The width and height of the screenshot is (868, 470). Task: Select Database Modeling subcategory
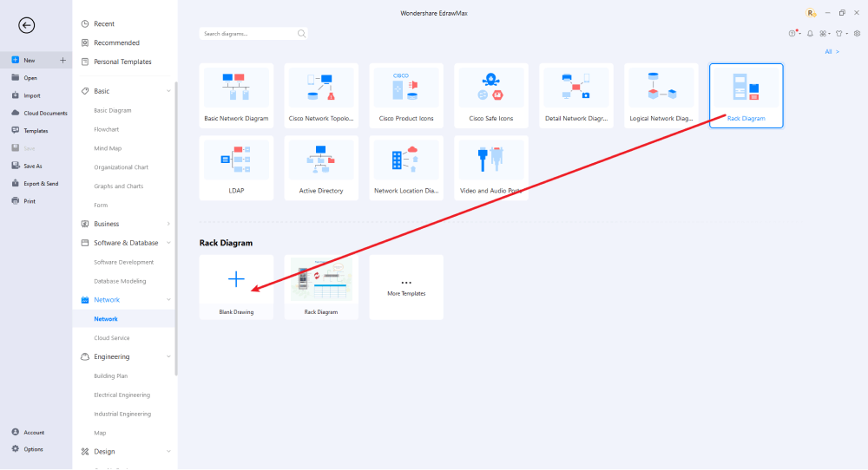click(120, 281)
